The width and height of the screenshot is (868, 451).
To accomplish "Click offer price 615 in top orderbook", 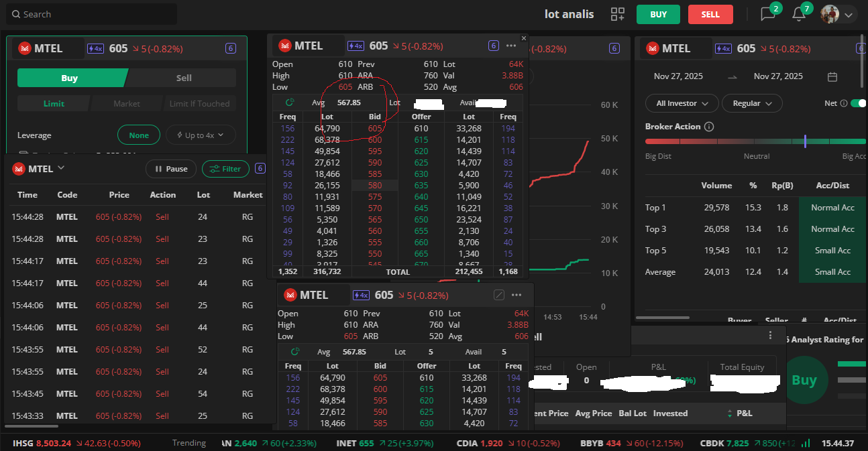I will coord(421,139).
